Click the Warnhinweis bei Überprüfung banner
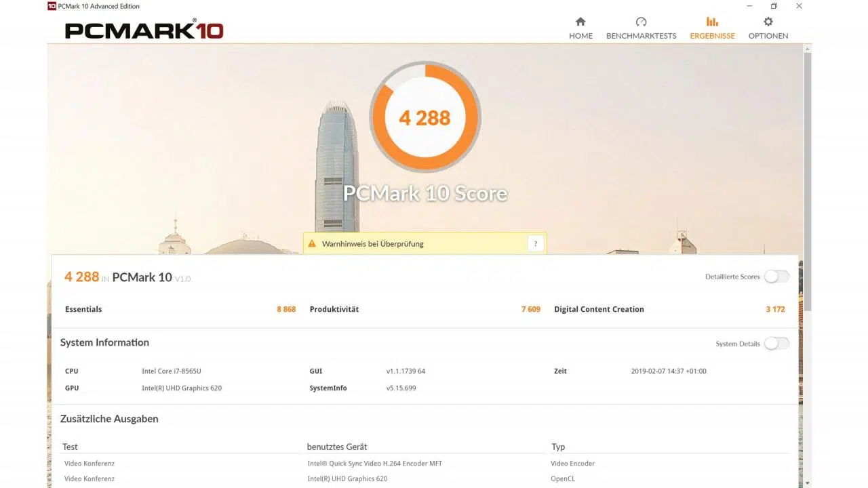The width and height of the screenshot is (868, 488). tap(425, 243)
